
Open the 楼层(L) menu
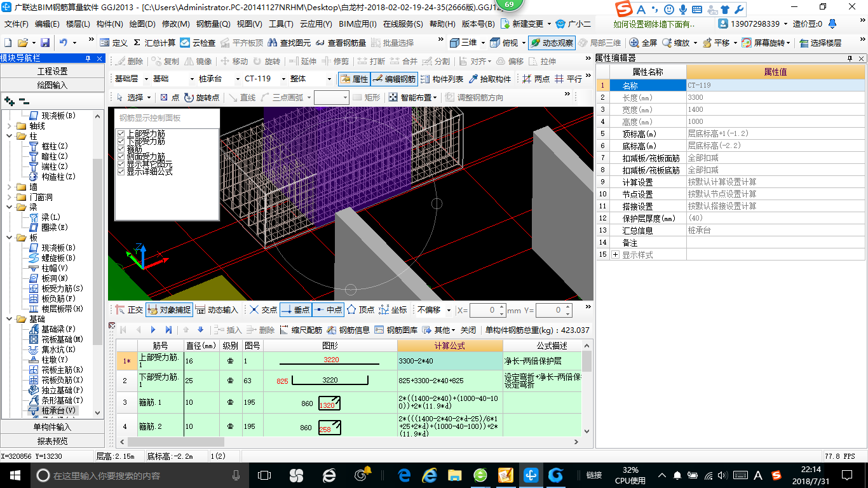click(78, 24)
